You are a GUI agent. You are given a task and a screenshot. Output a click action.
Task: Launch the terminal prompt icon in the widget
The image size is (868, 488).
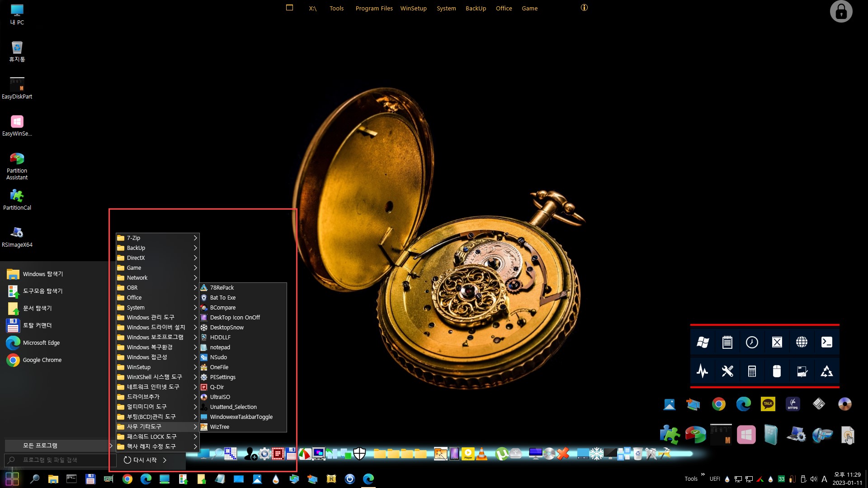826,343
